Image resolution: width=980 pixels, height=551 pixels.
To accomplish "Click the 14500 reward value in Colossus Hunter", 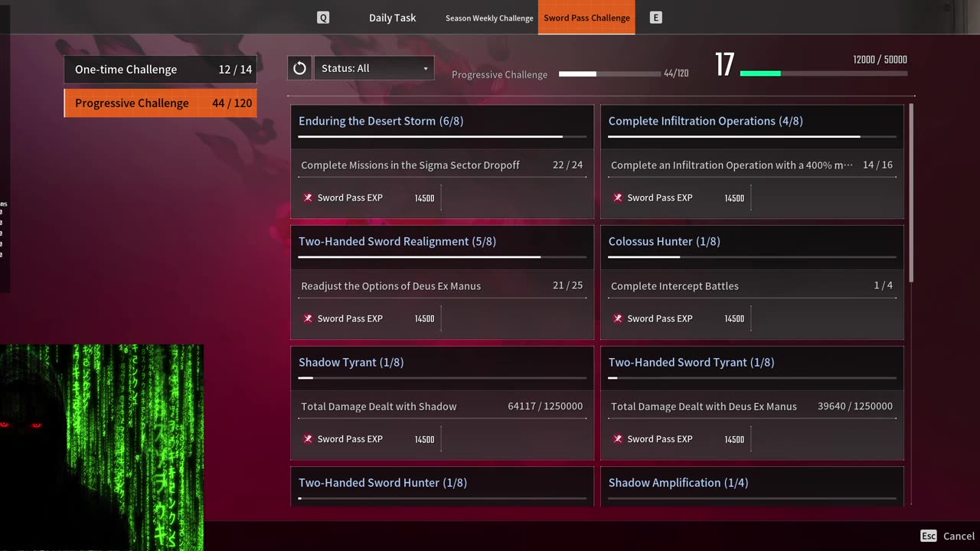I will point(734,318).
